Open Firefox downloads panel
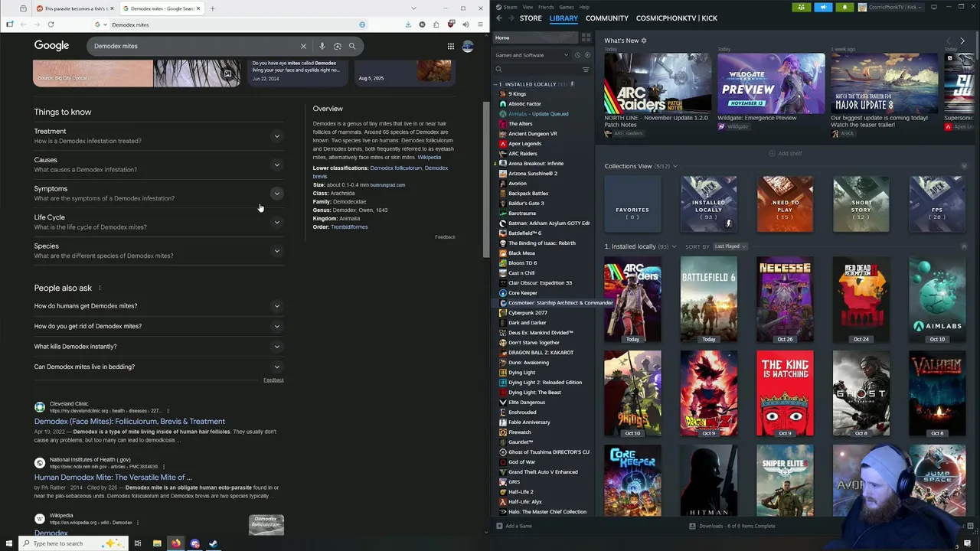The width and height of the screenshot is (980, 551). (x=408, y=24)
